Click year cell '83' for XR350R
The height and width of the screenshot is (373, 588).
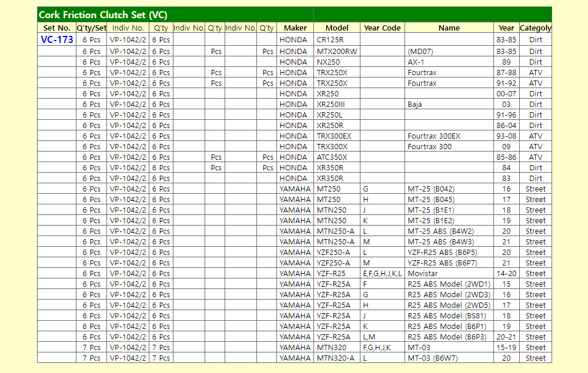pos(506,178)
